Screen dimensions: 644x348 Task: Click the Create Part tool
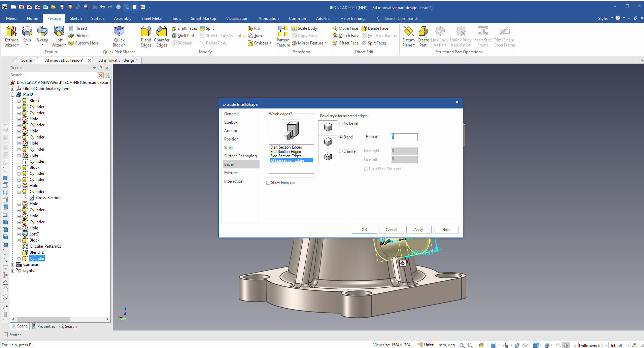click(x=423, y=36)
